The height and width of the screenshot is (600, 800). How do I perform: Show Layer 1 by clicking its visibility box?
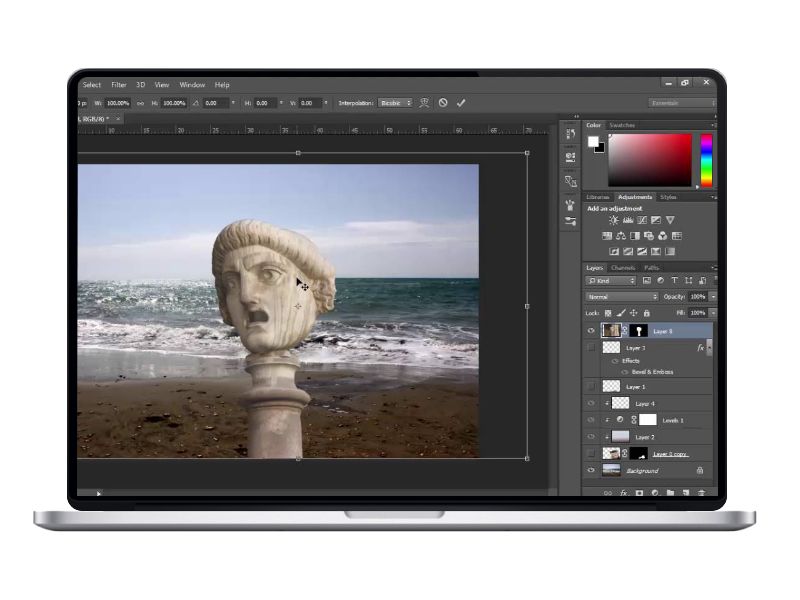pos(591,386)
